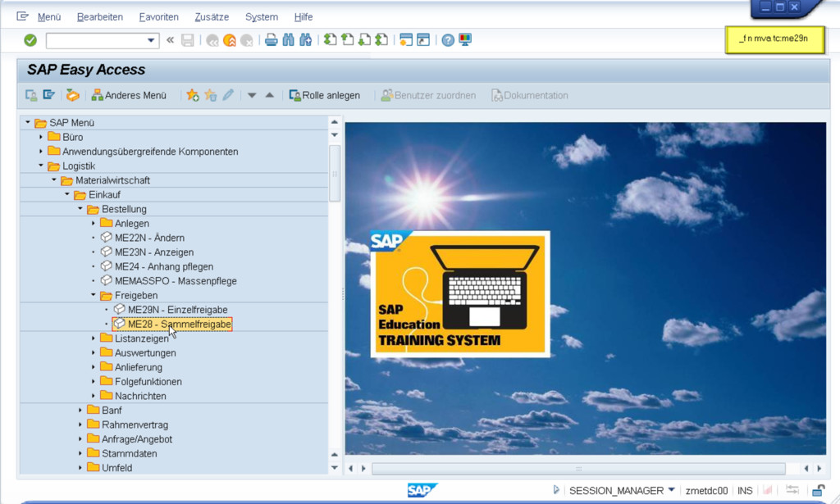
Task: Expand the Rahmenvertrag folder
Action: [x=80, y=425]
